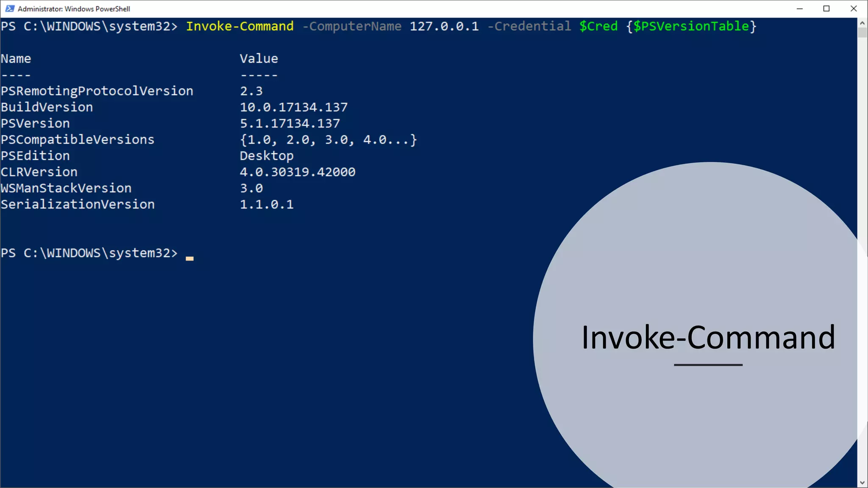The height and width of the screenshot is (488, 868).
Task: Click the BuildVersion row name
Action: pyautogui.click(x=47, y=107)
